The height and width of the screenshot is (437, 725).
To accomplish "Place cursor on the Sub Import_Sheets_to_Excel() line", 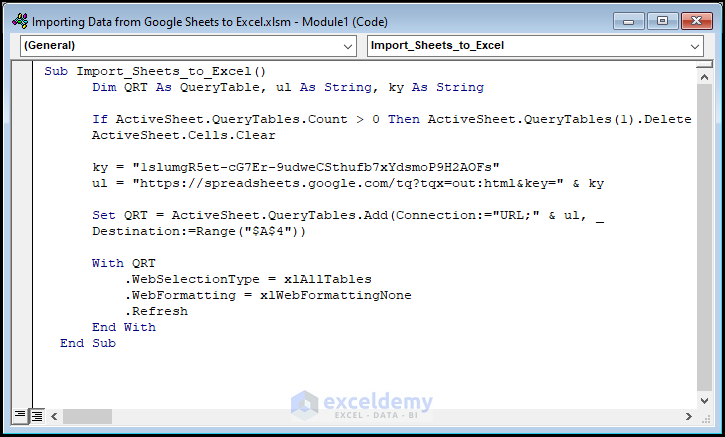I will pos(155,72).
